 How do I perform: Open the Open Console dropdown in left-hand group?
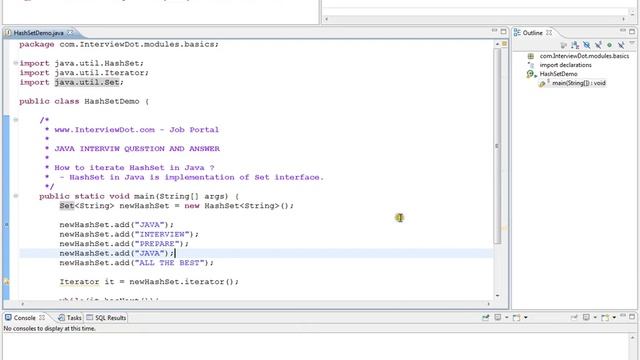click(526, 317)
